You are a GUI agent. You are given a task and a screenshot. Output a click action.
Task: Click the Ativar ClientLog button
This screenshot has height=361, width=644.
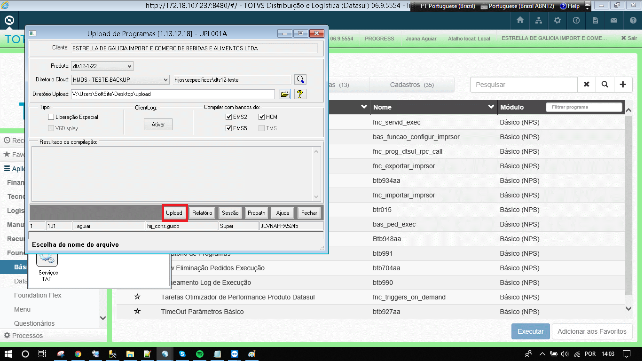(x=158, y=125)
